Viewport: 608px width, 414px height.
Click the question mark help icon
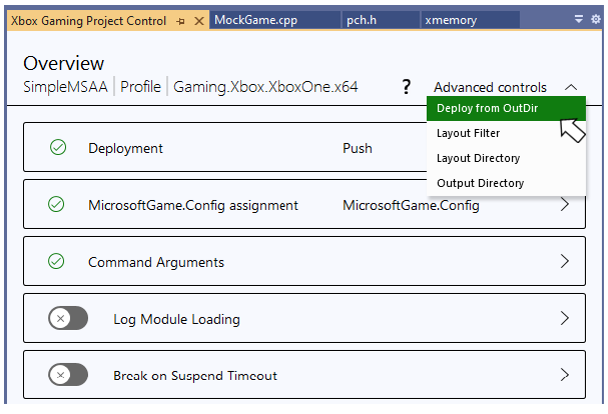(x=406, y=86)
